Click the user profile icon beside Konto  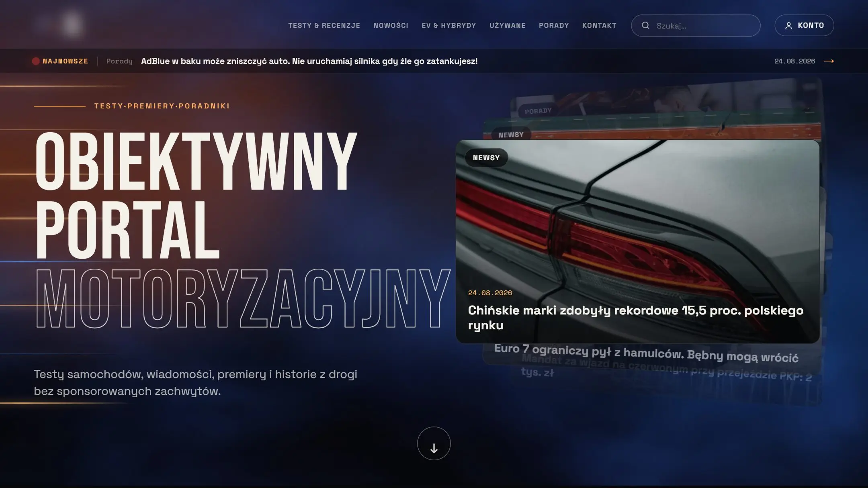tap(788, 26)
